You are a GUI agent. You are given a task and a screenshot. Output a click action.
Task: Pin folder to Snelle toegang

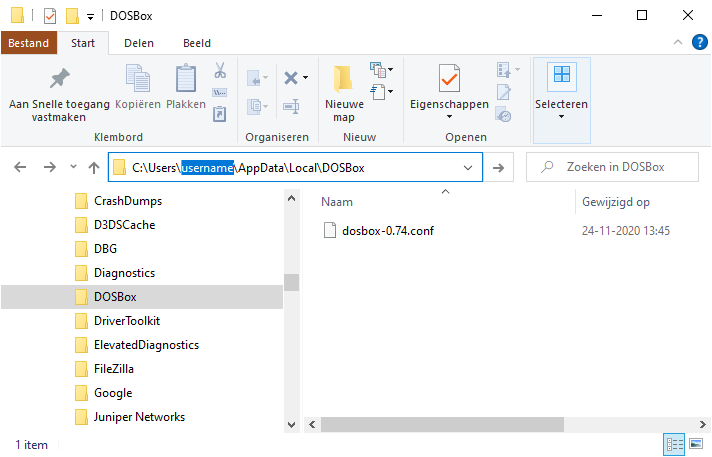[x=59, y=94]
